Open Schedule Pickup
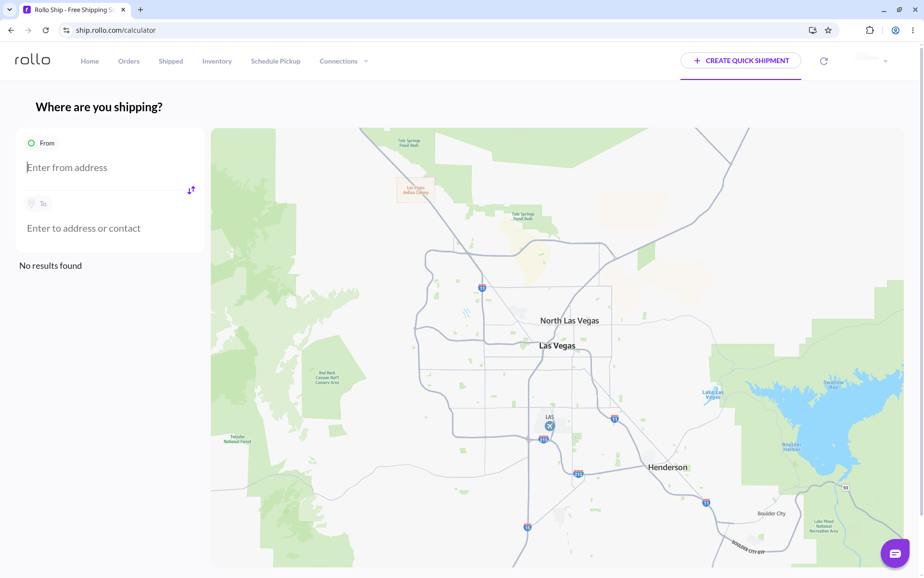924x578 pixels. (x=276, y=61)
